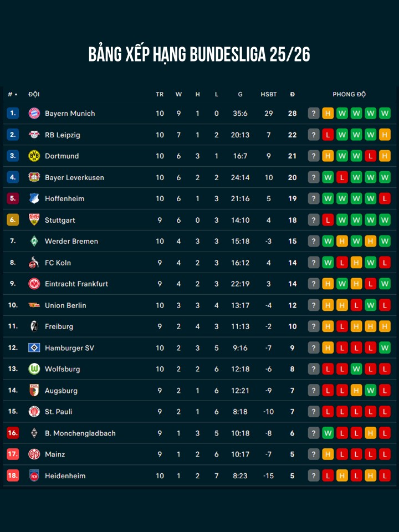Open the Stuttgart team link
The image size is (399, 532).
[60, 220]
